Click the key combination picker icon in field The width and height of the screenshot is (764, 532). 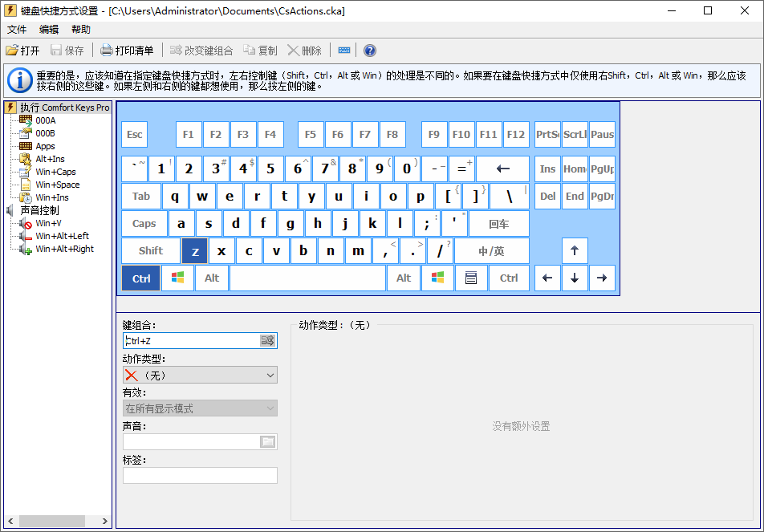267,340
